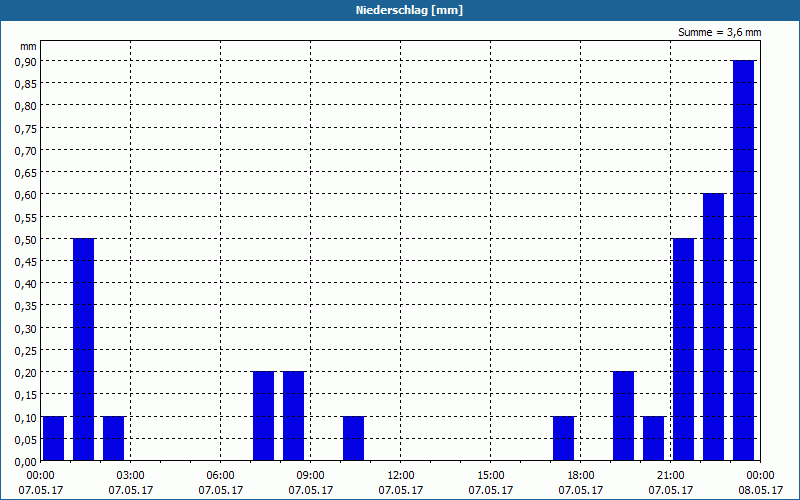Select the 0,50 mm bar starting at 21:00
The width and height of the screenshot is (800, 500).
pyautogui.click(x=683, y=349)
